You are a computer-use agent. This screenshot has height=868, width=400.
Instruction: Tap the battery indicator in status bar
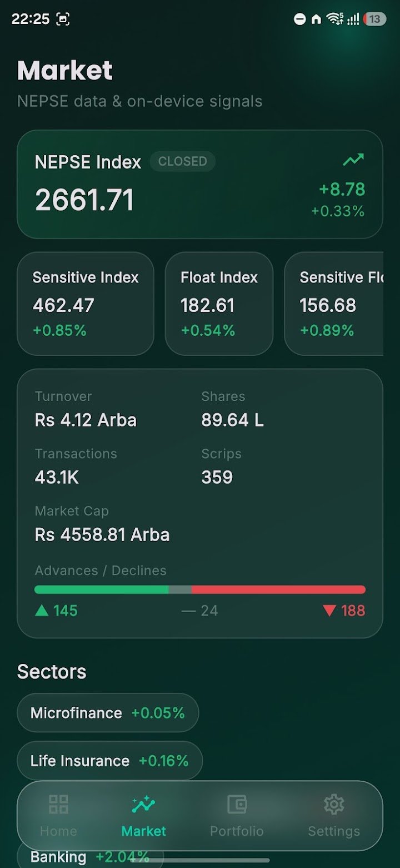coord(374,19)
